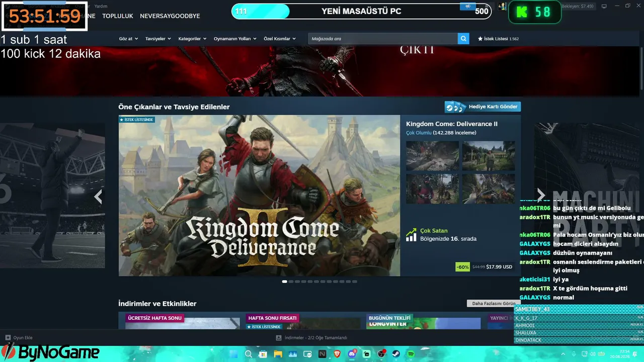Click Oyun Ekle at the bottom left
The image size is (644, 362).
19,338
